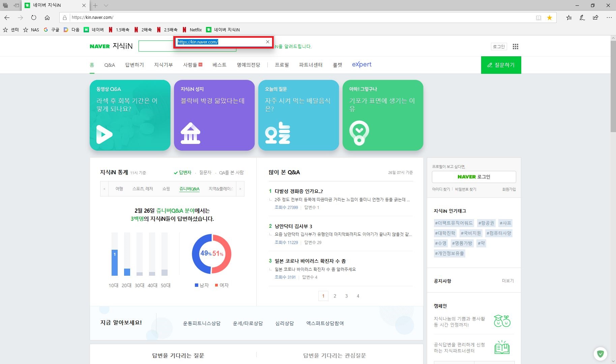This screenshot has height=364, width=616.
Task: Open the 명예의전당 menu tab
Action: point(248,65)
